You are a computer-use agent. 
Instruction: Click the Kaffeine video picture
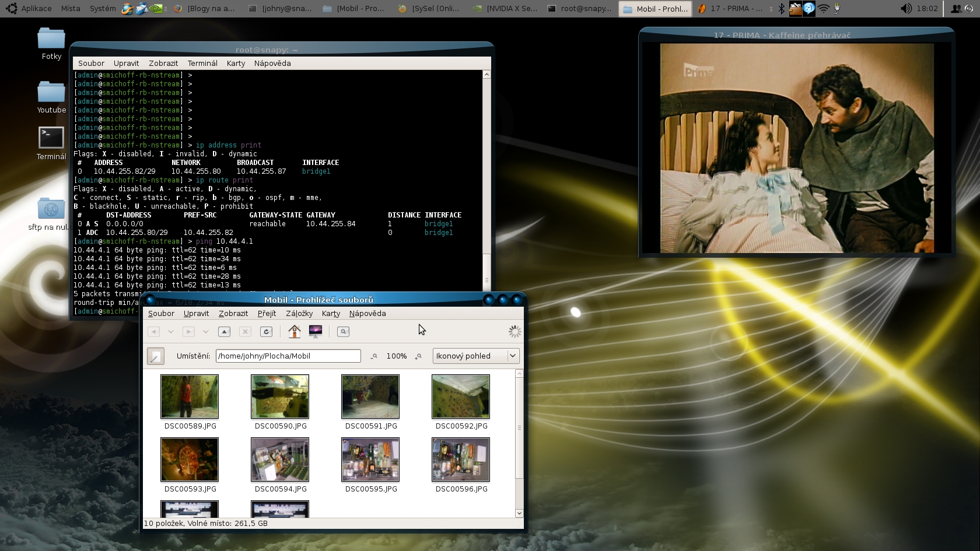coord(797,148)
